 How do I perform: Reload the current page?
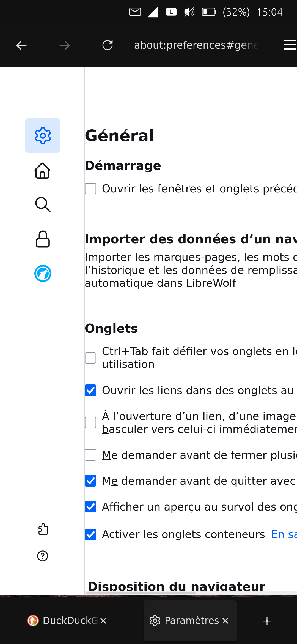point(108,45)
